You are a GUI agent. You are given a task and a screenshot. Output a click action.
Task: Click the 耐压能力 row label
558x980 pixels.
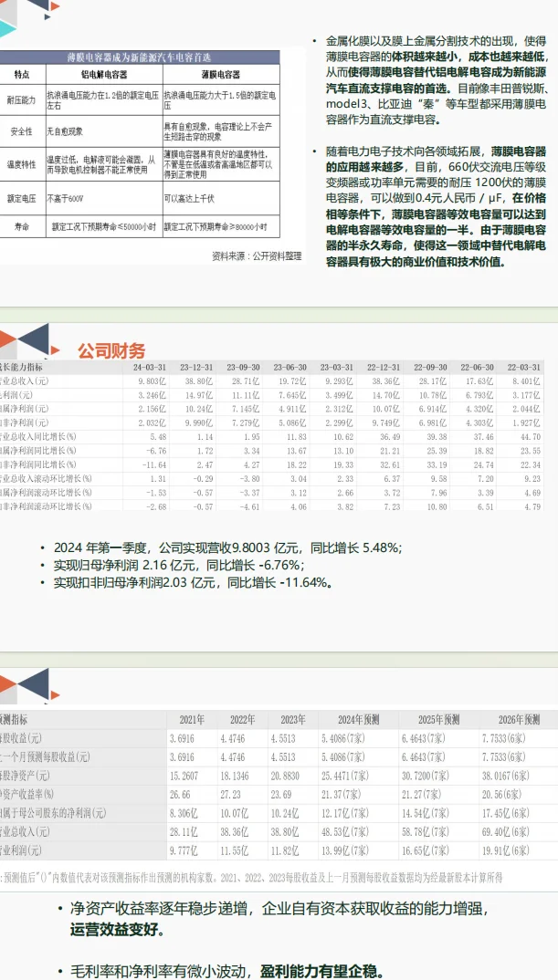21,100
